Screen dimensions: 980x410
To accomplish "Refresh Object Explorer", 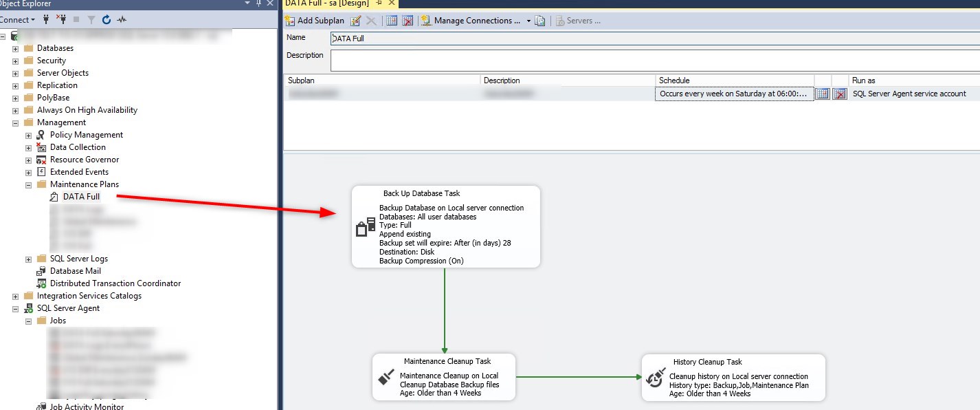I will (x=104, y=19).
